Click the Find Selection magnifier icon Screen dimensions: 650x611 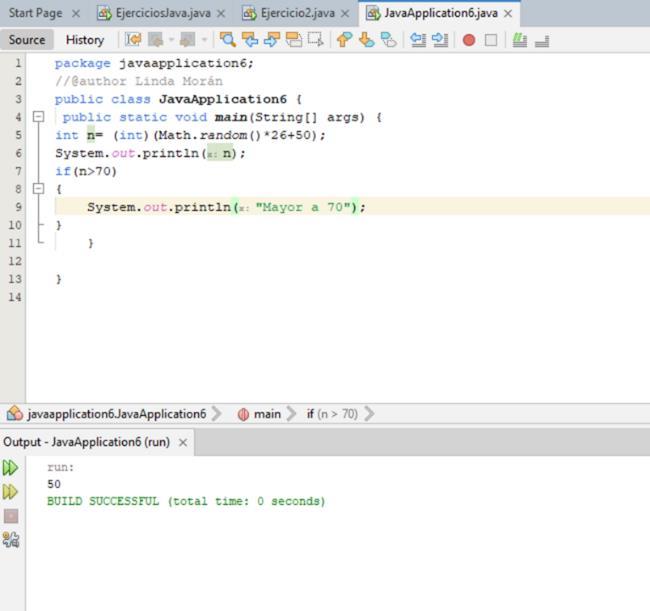(x=228, y=40)
